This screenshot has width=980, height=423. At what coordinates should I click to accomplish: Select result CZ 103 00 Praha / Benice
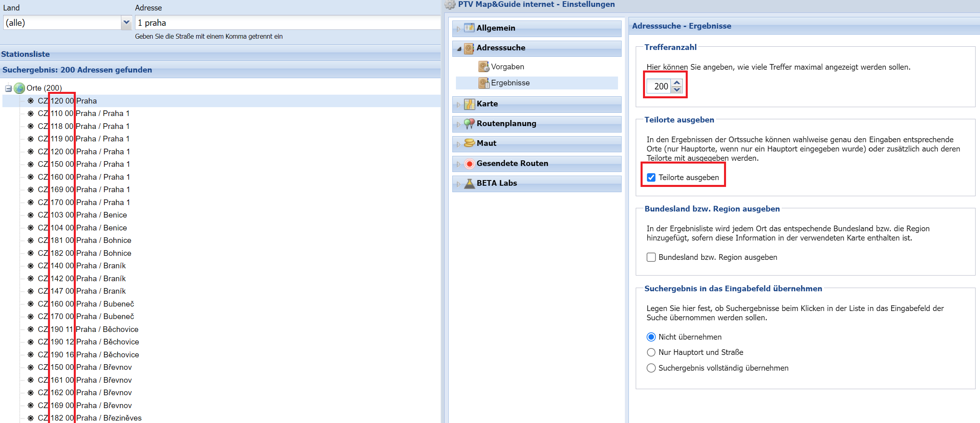(101, 215)
